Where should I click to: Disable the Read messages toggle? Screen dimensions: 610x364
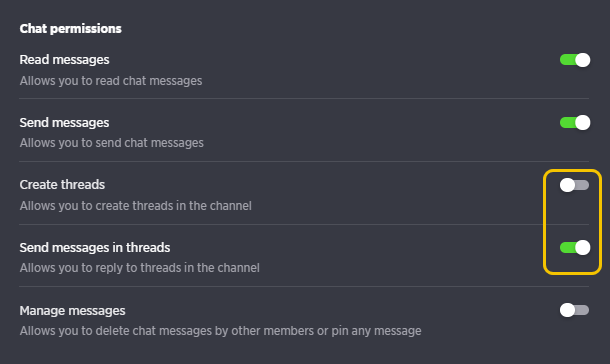point(575,60)
